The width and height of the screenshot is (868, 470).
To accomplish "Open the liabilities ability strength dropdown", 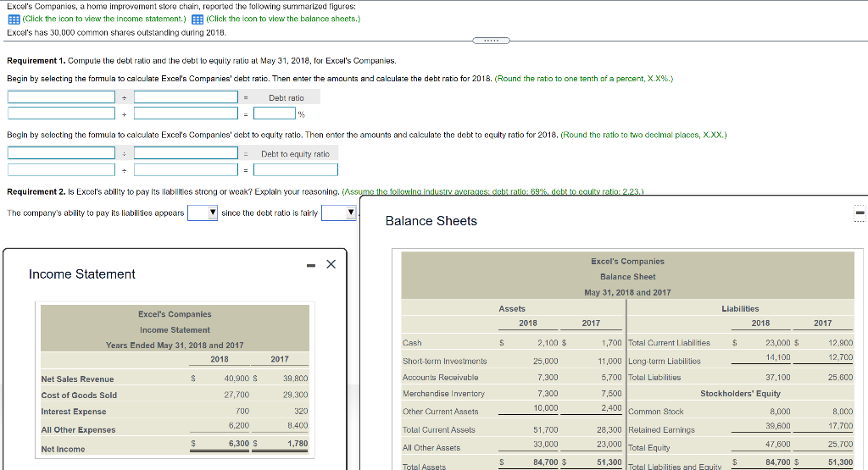I will coord(203,213).
